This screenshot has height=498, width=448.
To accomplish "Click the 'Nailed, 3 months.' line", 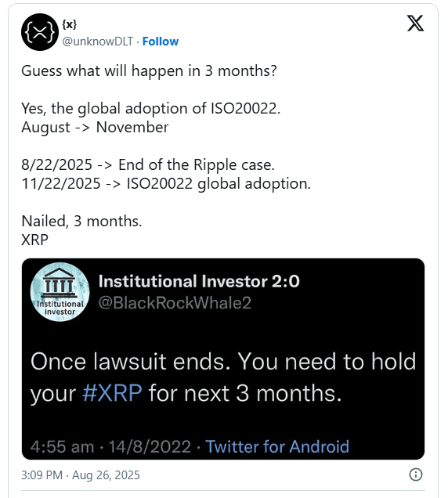I will [x=81, y=221].
